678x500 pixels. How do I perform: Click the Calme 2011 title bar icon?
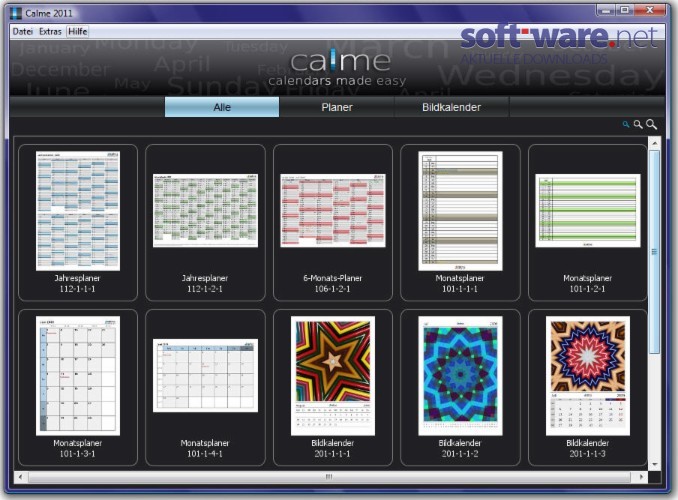[16, 13]
